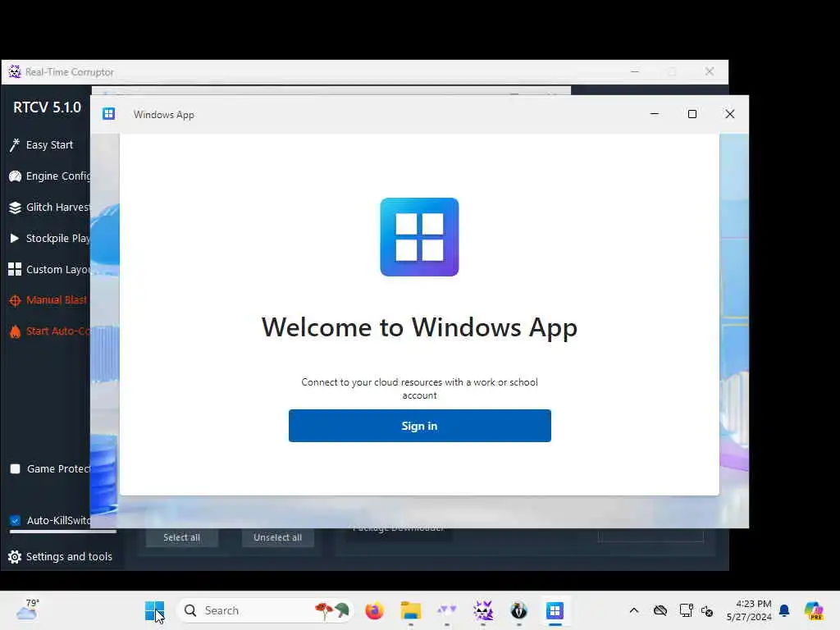This screenshot has width=840, height=630.
Task: Show hidden system tray icons
Action: pos(634,610)
